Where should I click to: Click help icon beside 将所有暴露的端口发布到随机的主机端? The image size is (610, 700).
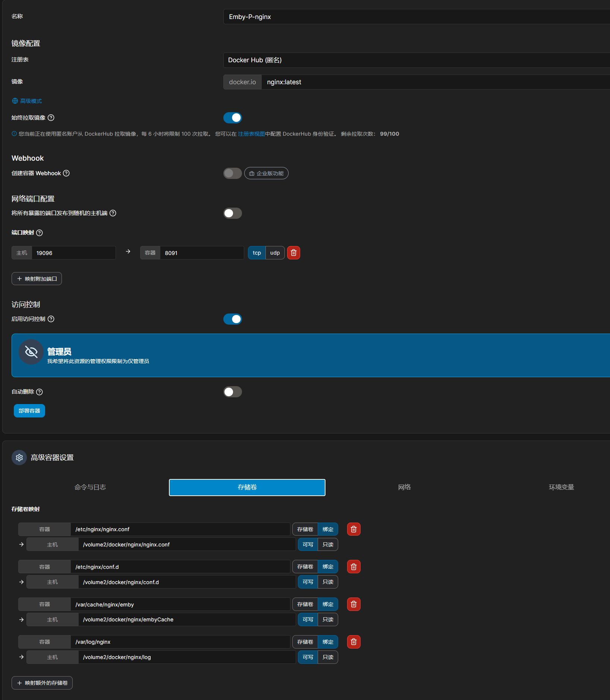pos(113,213)
